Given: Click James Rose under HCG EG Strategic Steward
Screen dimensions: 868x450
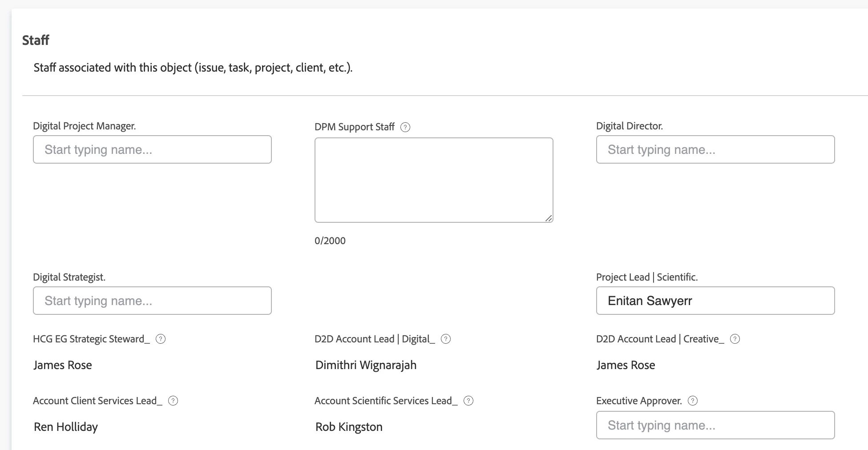Looking at the screenshot, I should coord(63,365).
